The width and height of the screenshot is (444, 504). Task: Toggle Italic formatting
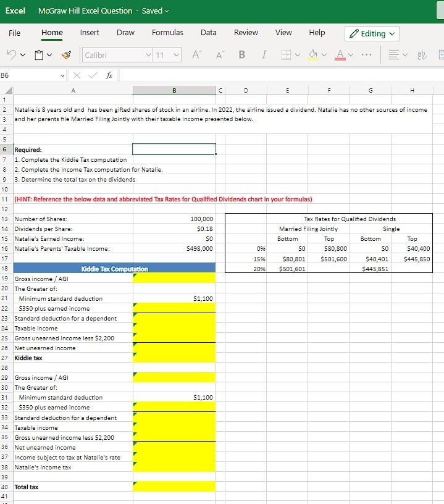coord(264,55)
